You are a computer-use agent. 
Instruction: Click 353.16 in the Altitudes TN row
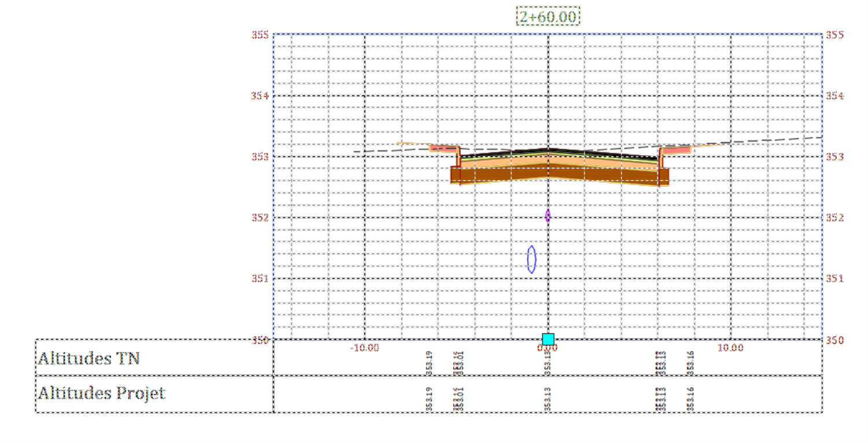691,363
